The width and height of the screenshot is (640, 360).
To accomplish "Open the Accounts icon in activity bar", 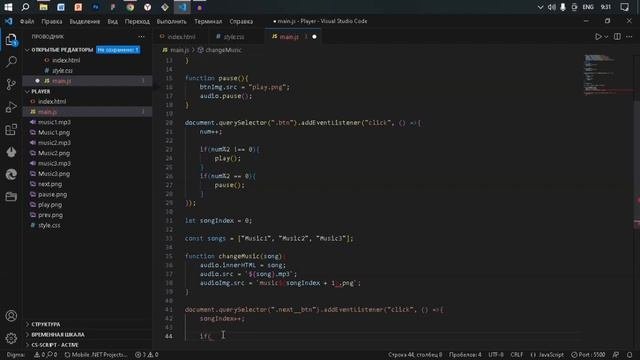I will pyautogui.click(x=11, y=316).
